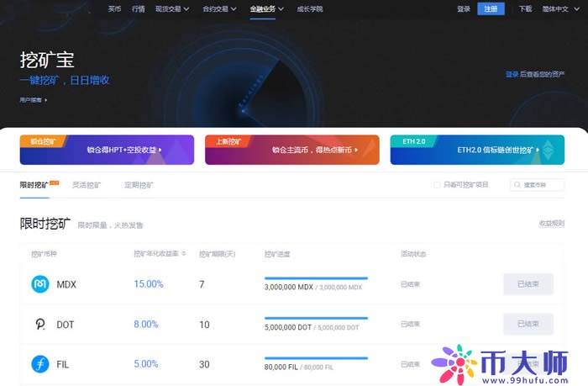Open the 金融业务 dropdown menu
588x386 pixels.
265,9
